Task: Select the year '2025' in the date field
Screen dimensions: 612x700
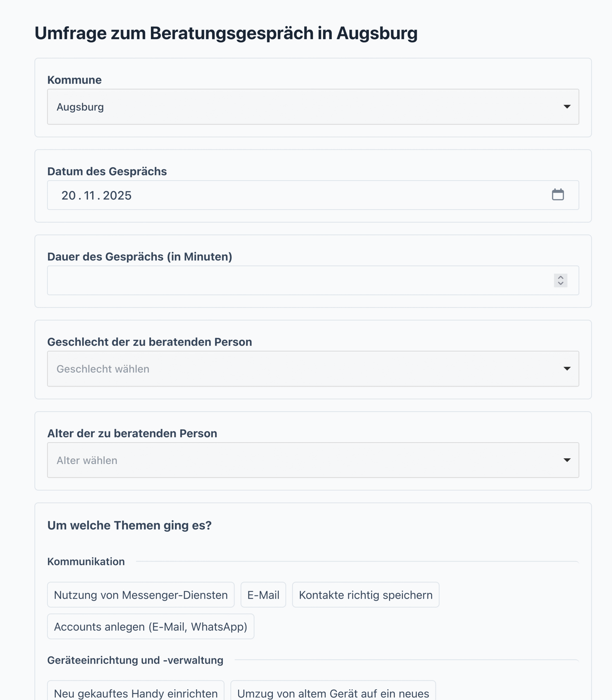Action: pyautogui.click(x=117, y=196)
